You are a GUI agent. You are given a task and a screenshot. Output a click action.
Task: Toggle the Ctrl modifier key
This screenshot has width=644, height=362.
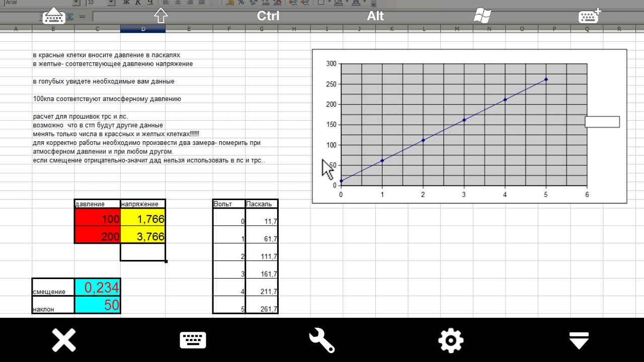(x=268, y=16)
